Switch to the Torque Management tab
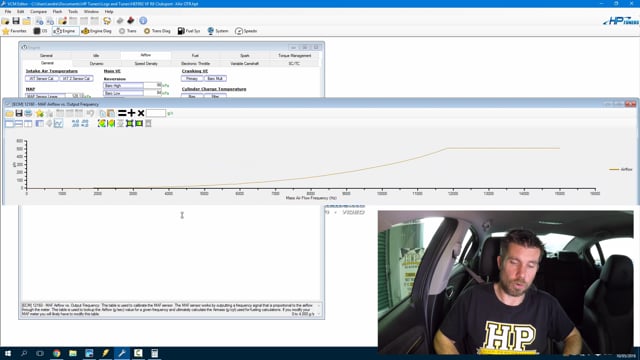This screenshot has width=640, height=360. 295,56
